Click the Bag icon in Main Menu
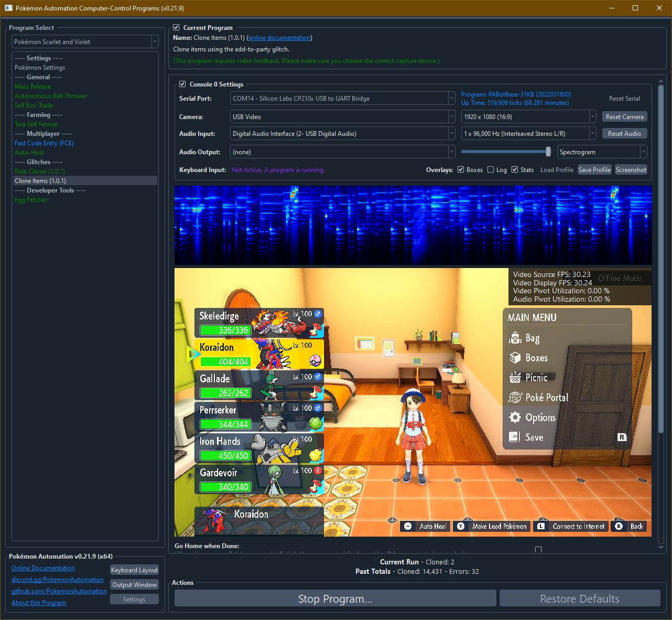Image resolution: width=672 pixels, height=620 pixels. click(515, 338)
